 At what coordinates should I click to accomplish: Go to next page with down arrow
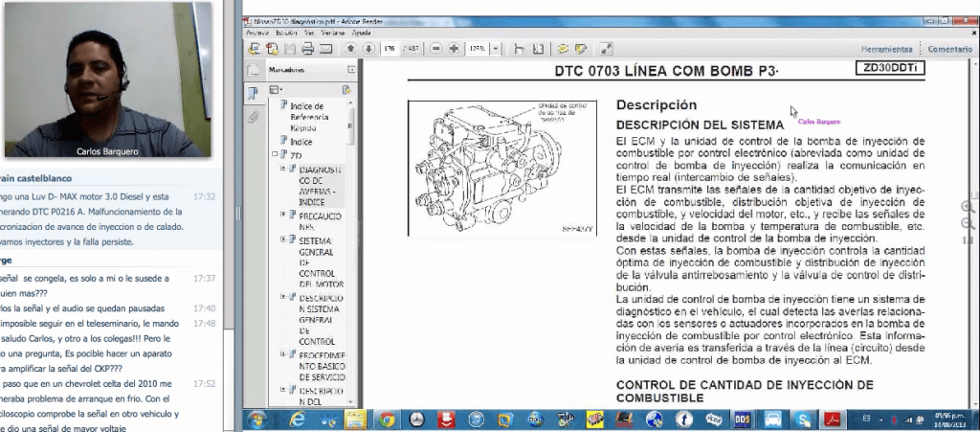pos(367,48)
